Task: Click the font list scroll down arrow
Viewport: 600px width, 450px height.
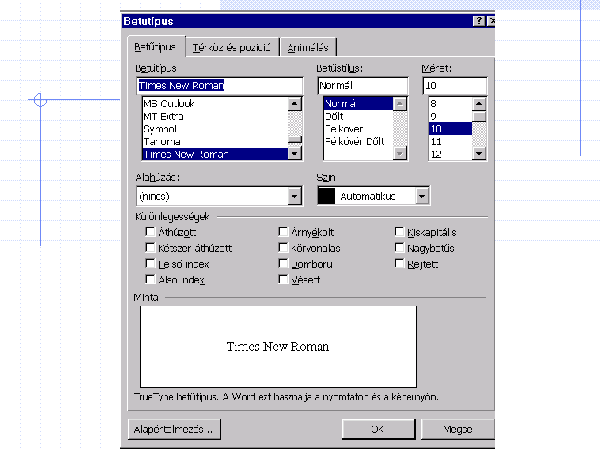Action: click(x=294, y=154)
